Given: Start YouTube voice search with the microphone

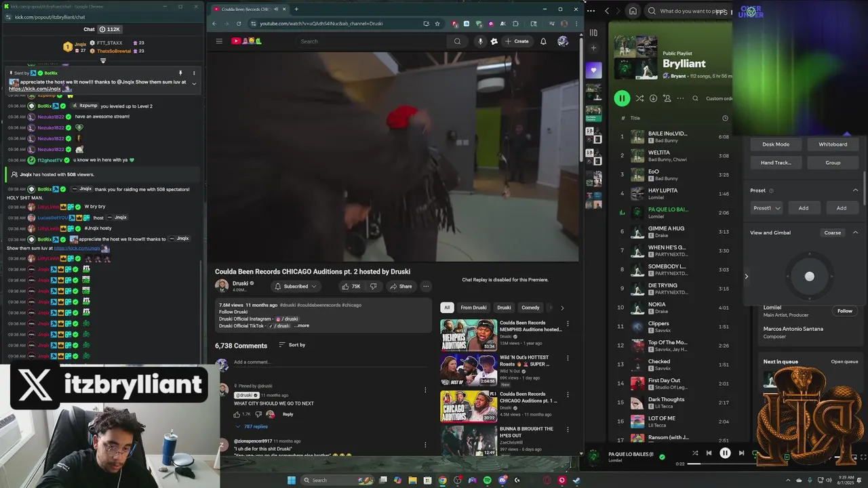Looking at the screenshot, I should tap(480, 41).
